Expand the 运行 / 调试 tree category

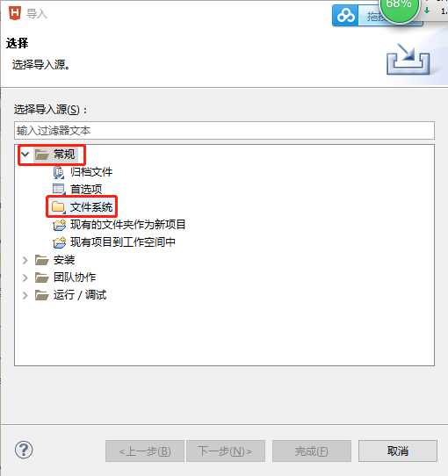(x=25, y=295)
